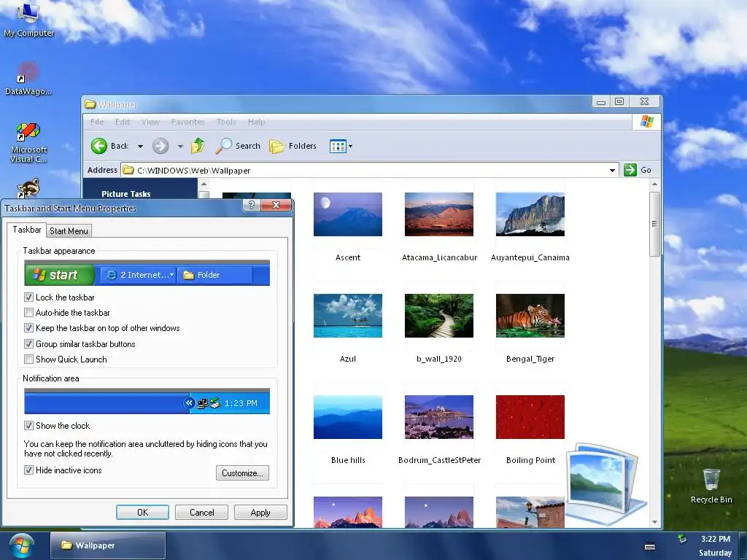The image size is (747, 560).
Task: Enable Show Quick Launch checkbox
Action: [28, 359]
